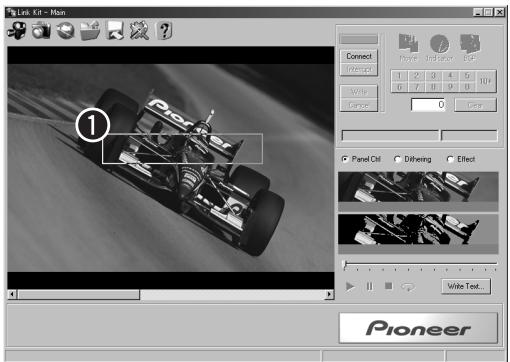Start playback with the play button
This screenshot has height=362, width=510.
(x=350, y=286)
